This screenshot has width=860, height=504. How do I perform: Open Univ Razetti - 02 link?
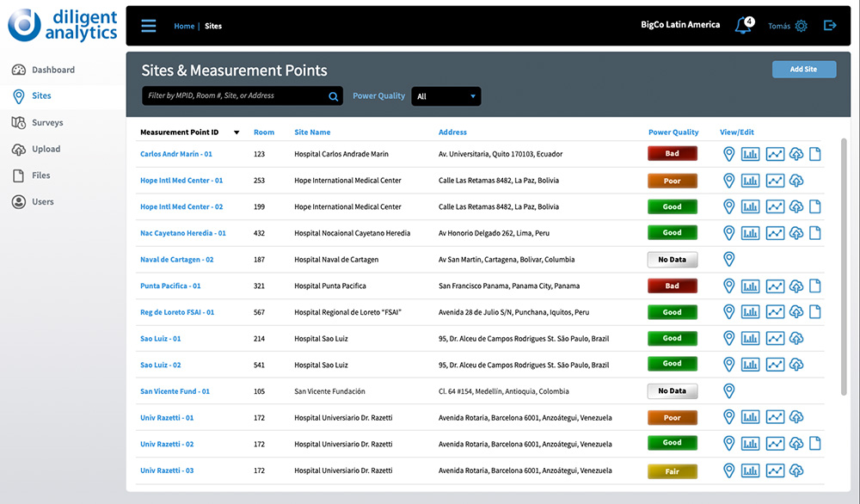167,444
